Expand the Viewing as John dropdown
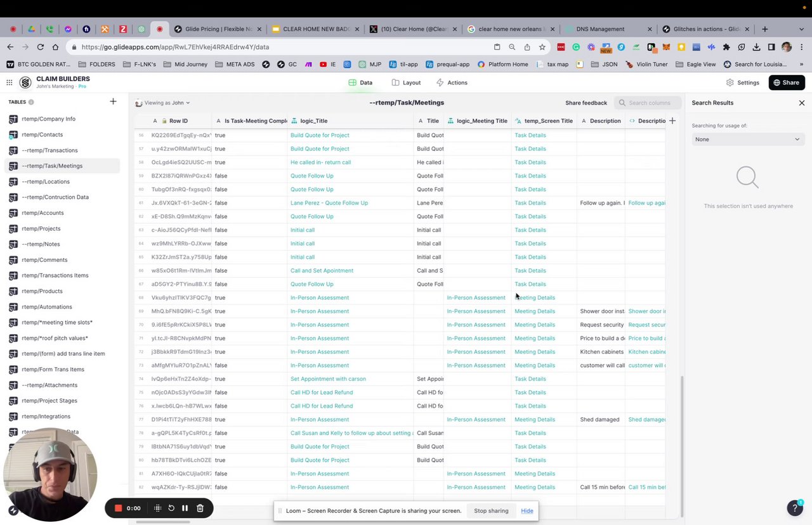The image size is (812, 525). 163,103
